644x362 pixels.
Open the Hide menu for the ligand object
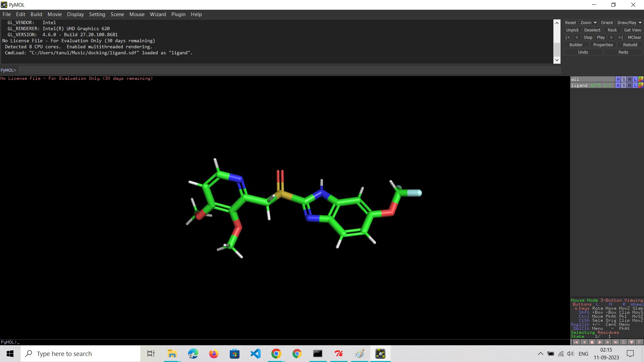[x=629, y=85]
